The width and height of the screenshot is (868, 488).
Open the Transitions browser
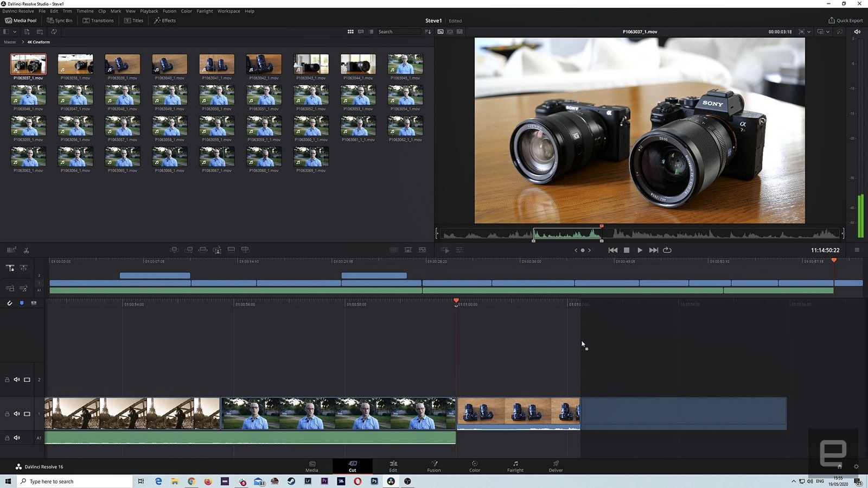pyautogui.click(x=98, y=21)
